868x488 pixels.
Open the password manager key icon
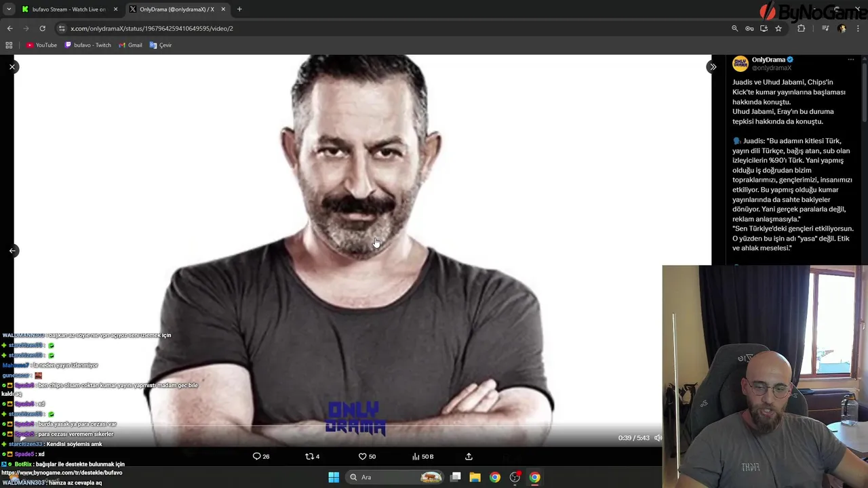point(749,28)
